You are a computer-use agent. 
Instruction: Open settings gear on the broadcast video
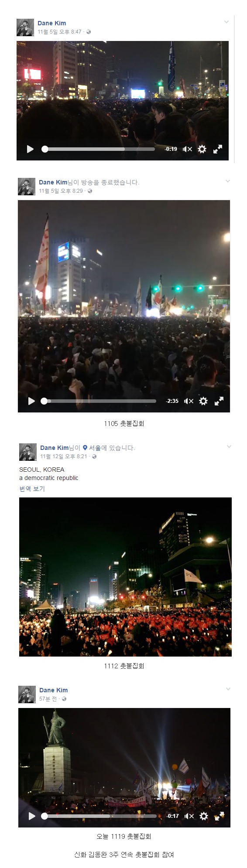pyautogui.click(x=203, y=401)
